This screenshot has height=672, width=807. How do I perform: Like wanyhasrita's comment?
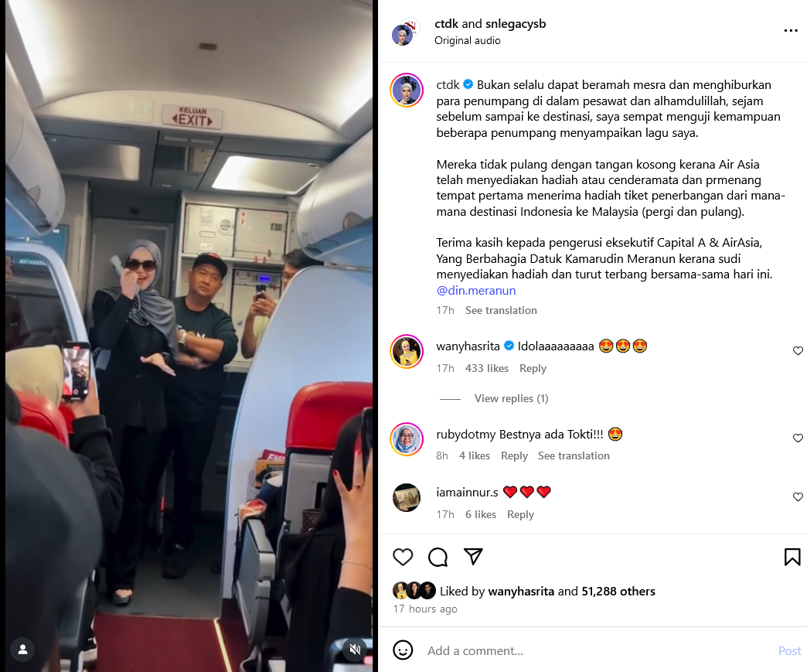[x=798, y=350]
